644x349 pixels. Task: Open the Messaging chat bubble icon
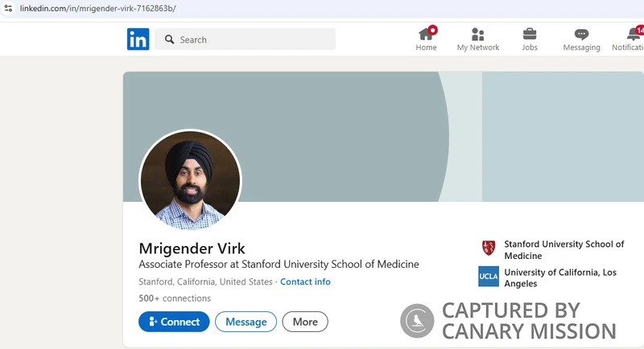(581, 35)
